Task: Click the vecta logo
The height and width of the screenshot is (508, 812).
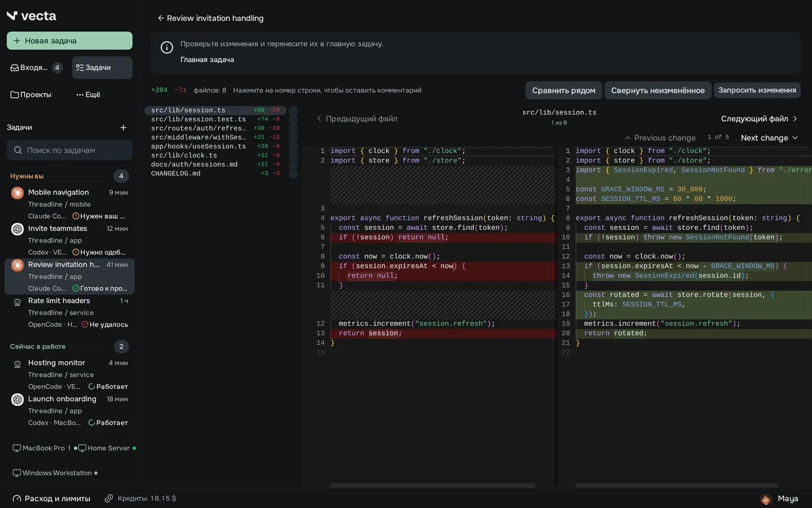Action: coord(32,16)
